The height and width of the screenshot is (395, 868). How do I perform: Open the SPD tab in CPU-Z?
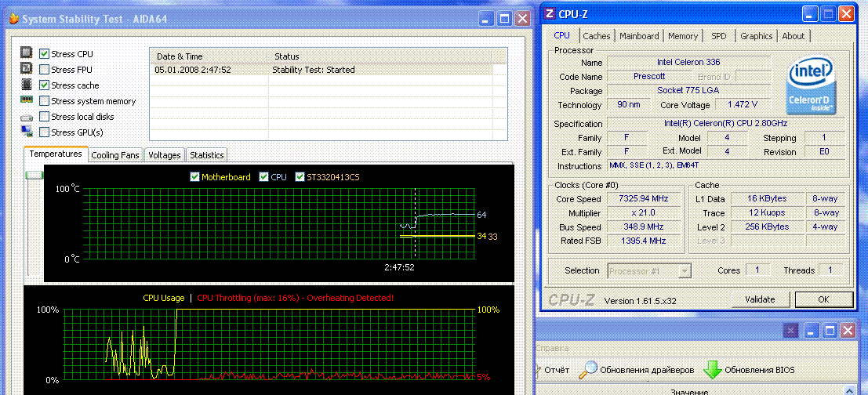point(718,36)
